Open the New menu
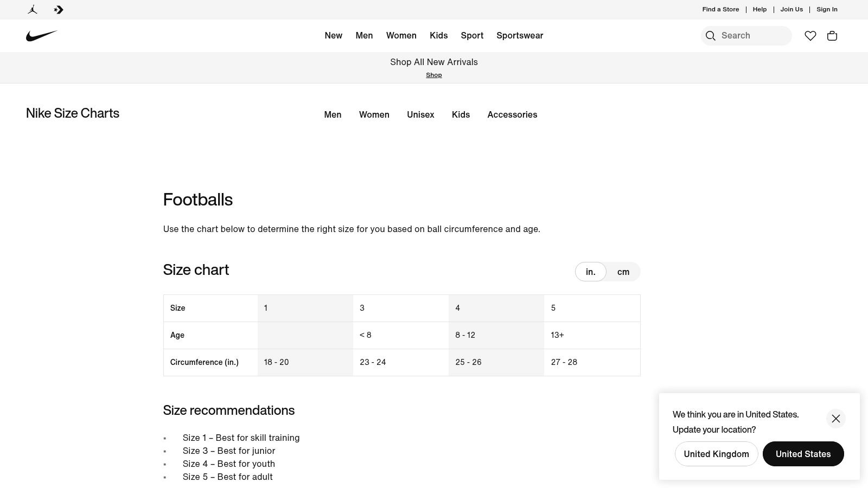 333,36
